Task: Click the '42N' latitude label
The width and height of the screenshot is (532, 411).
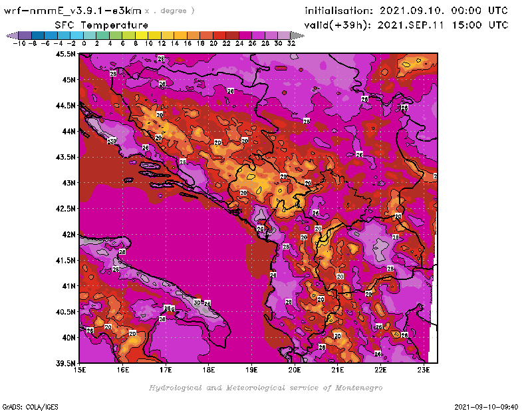Action: [69, 234]
